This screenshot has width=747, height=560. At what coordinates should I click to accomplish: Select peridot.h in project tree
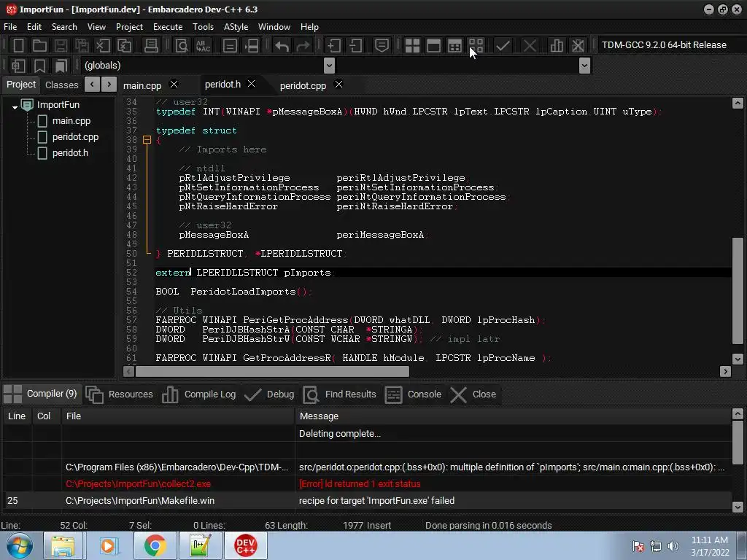(70, 153)
